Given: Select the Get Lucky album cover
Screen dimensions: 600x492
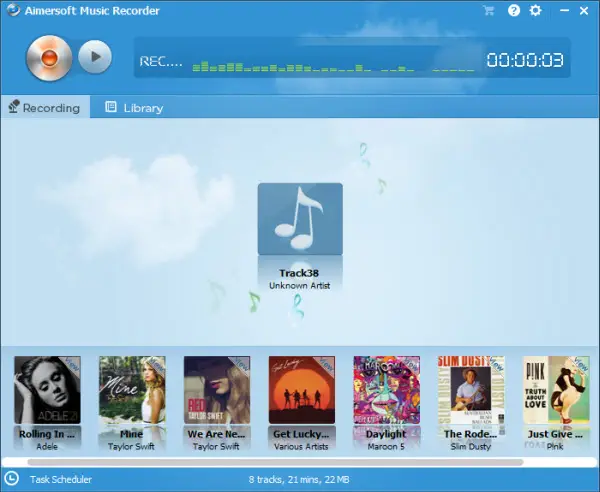Looking at the screenshot, I should click(x=302, y=390).
